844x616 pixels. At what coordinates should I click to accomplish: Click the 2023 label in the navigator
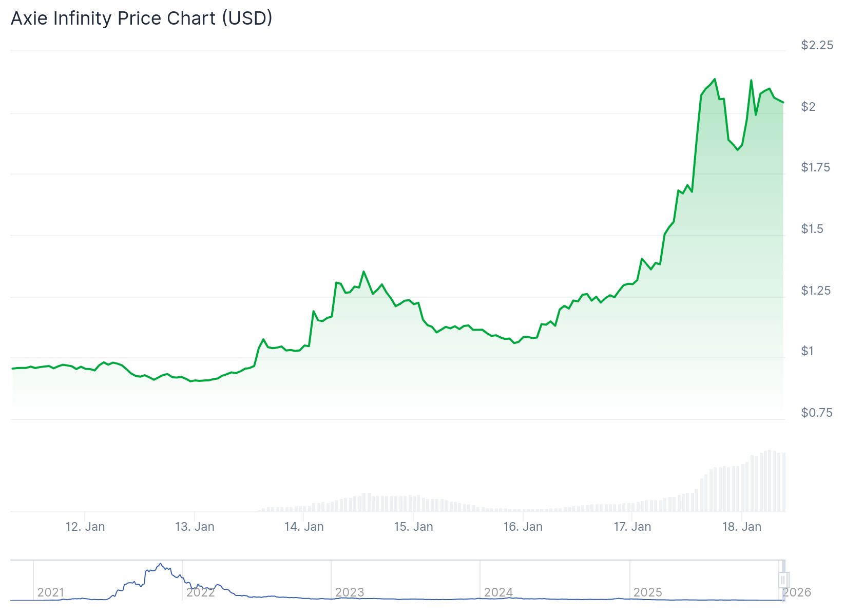coord(350,592)
